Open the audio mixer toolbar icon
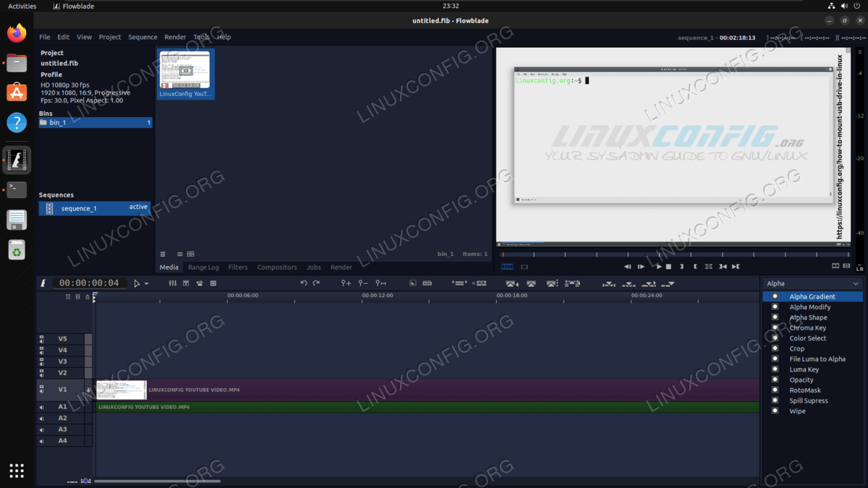The image size is (868, 488). point(172,283)
